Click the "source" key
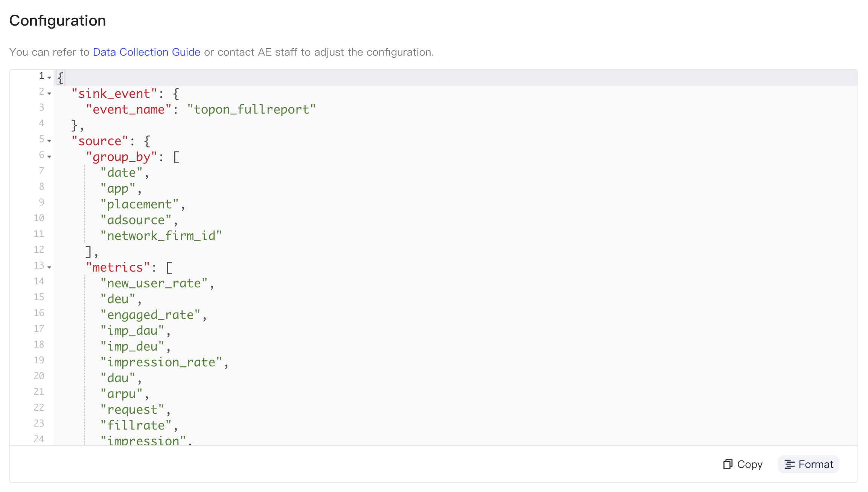This screenshot has height=492, width=868. point(100,141)
